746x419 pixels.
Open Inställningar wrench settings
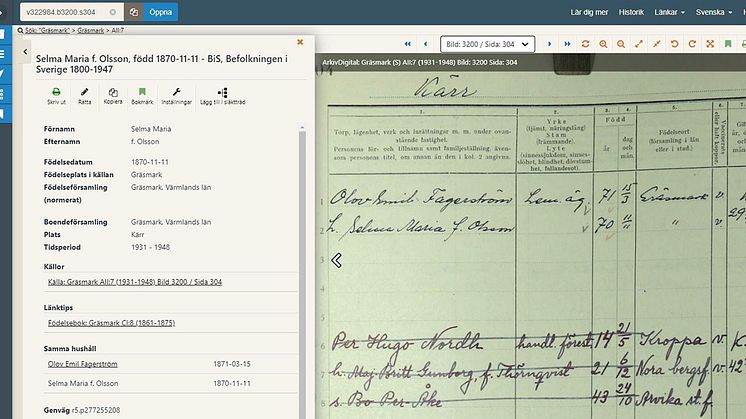click(x=177, y=96)
